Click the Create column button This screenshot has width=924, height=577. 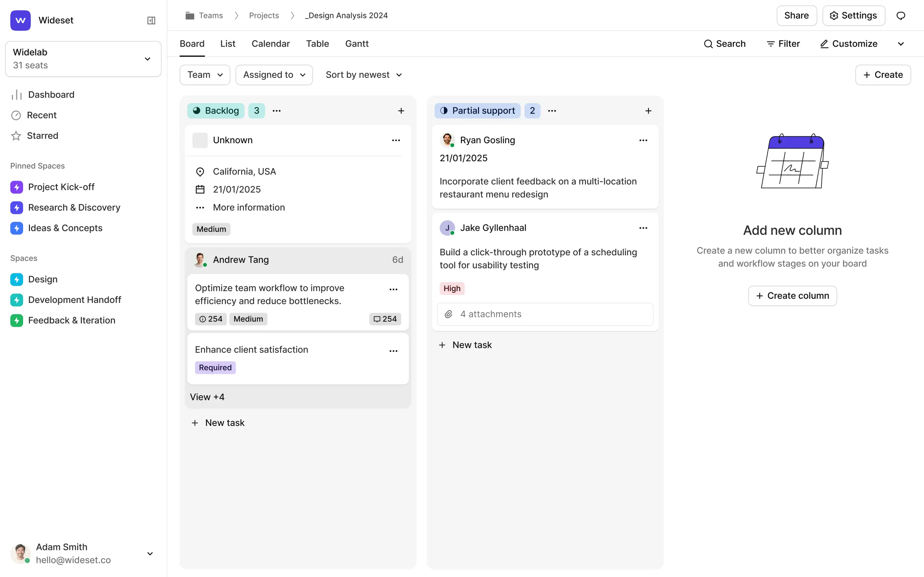click(x=792, y=296)
